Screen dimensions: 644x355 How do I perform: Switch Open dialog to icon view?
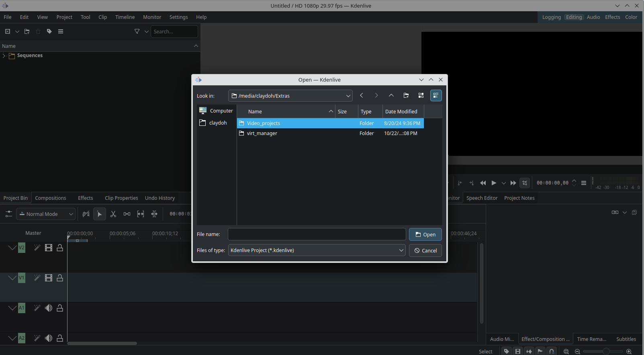(x=421, y=95)
